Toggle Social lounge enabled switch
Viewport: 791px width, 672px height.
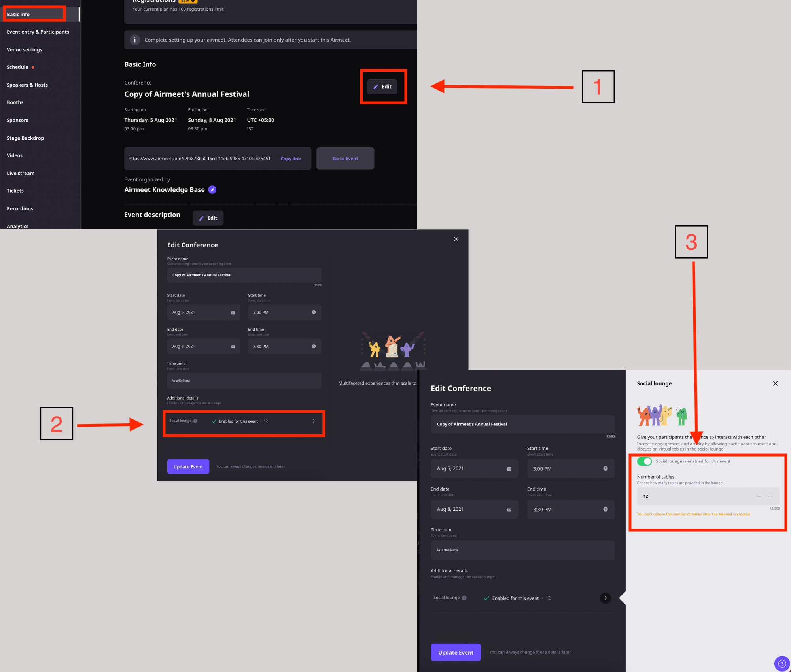(644, 461)
